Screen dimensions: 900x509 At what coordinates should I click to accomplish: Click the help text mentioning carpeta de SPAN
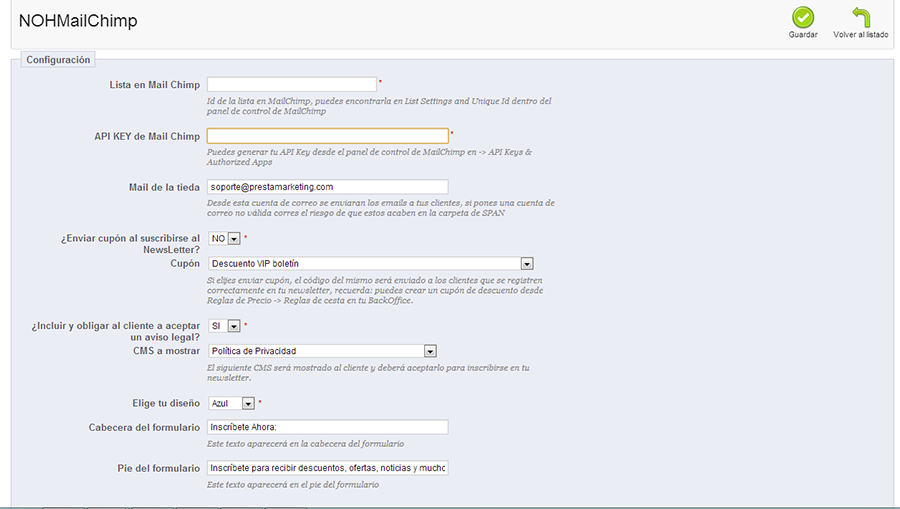[381, 208]
